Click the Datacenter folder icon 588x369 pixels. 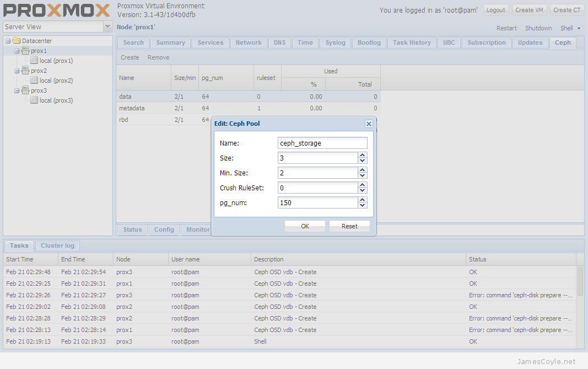(x=16, y=41)
